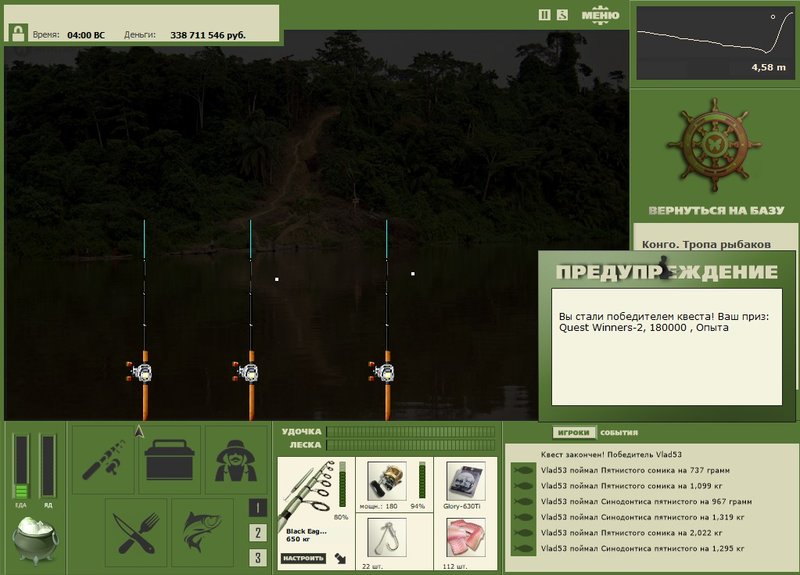The image size is (800, 575).
Task: Open the fishing tackle rod icon panel
Action: click(103, 460)
